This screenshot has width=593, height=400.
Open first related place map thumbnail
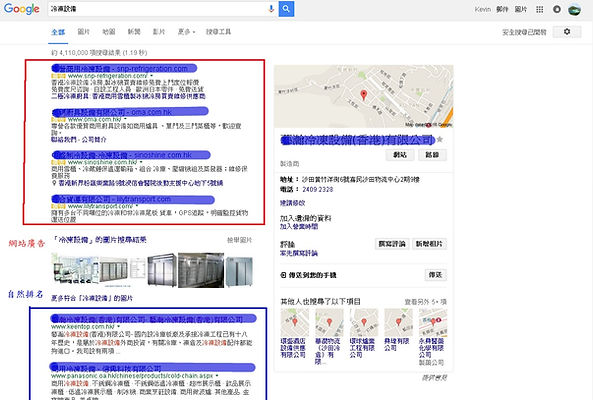[295, 322]
